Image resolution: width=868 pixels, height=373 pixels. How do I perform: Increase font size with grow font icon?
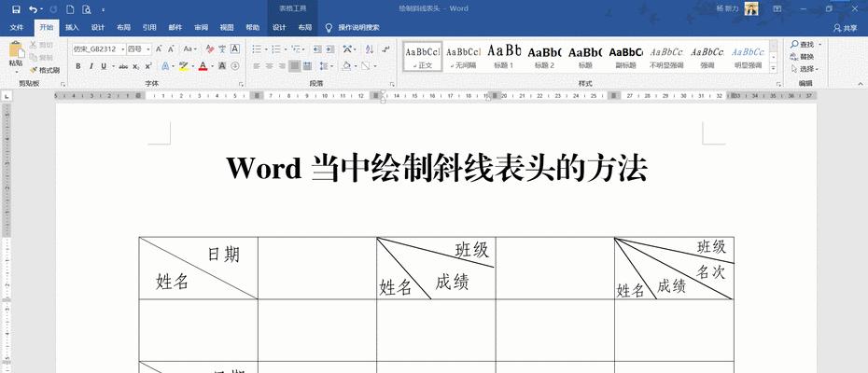pos(159,49)
